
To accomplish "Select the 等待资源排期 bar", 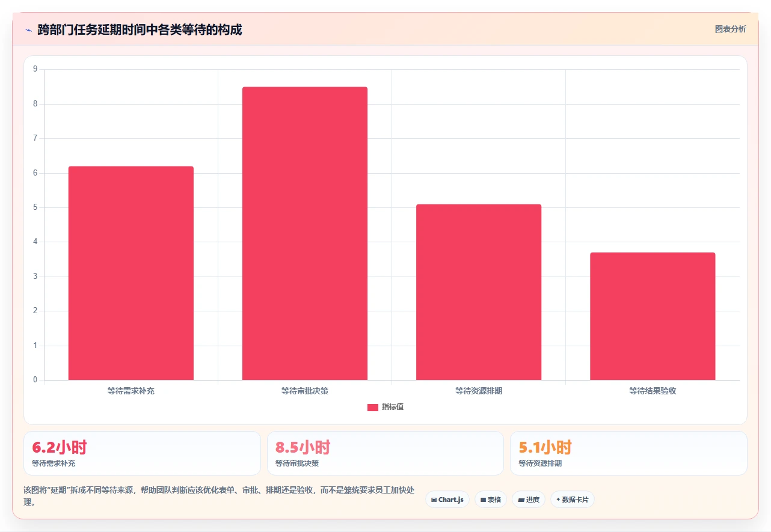I will pyautogui.click(x=479, y=292).
